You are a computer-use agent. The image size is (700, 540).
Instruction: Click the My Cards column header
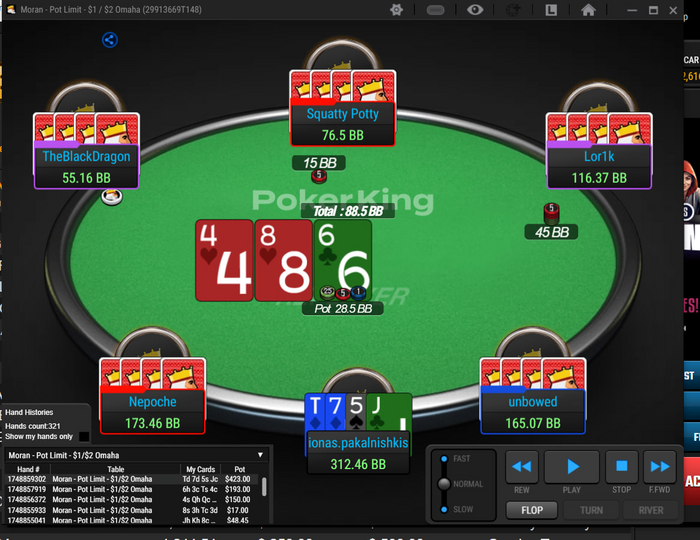coord(200,469)
